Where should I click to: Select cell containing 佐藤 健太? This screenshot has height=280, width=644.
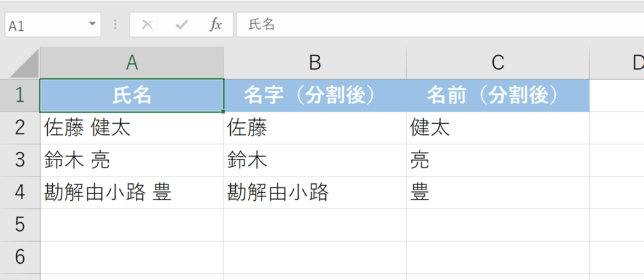(x=131, y=128)
